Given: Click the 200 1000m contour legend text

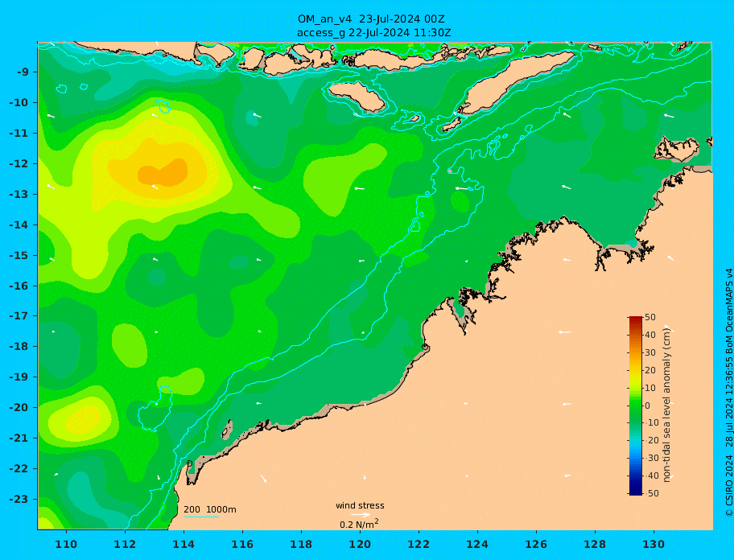Looking at the screenshot, I should 210,509.
